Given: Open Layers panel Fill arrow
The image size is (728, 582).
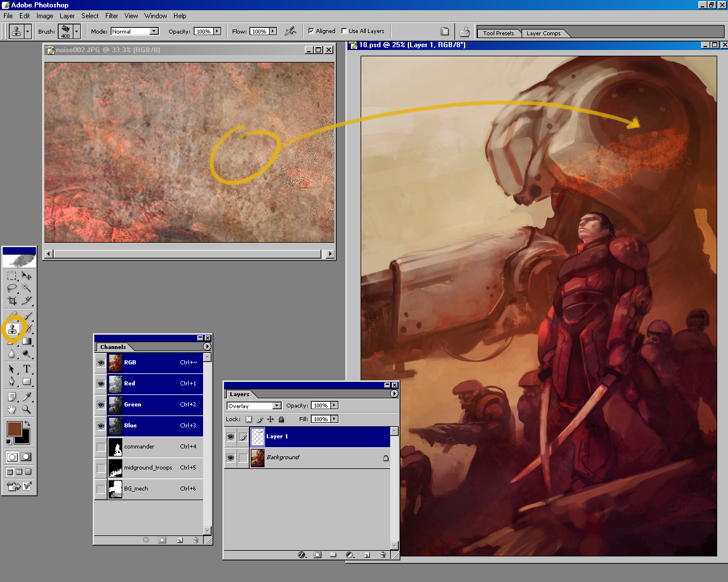Looking at the screenshot, I should pos(334,419).
